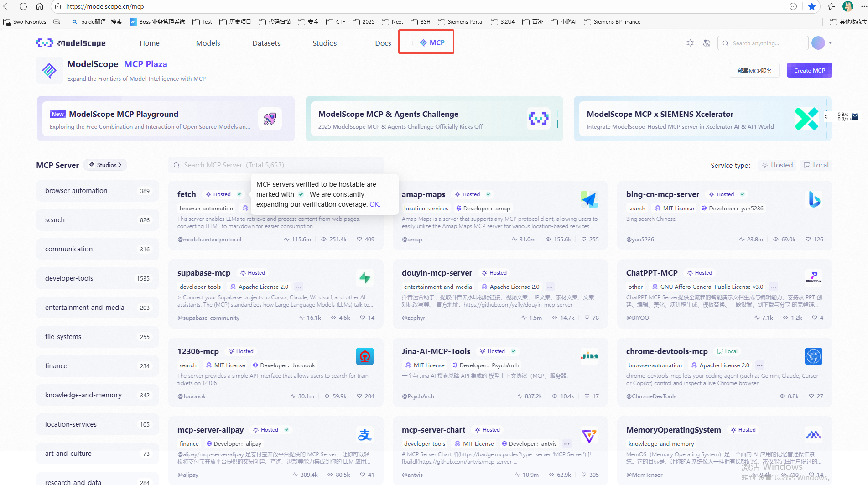
Task: Click the Search MCP Server field
Action: (276, 165)
